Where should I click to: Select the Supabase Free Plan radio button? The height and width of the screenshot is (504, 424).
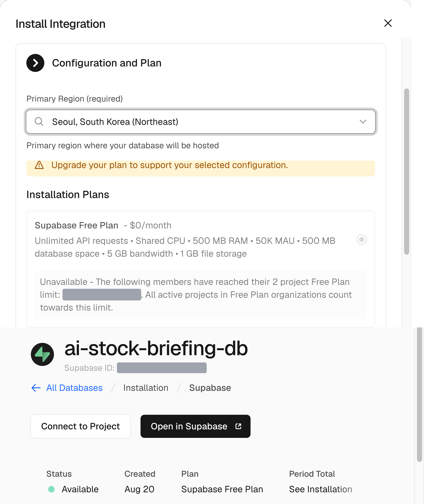362,239
